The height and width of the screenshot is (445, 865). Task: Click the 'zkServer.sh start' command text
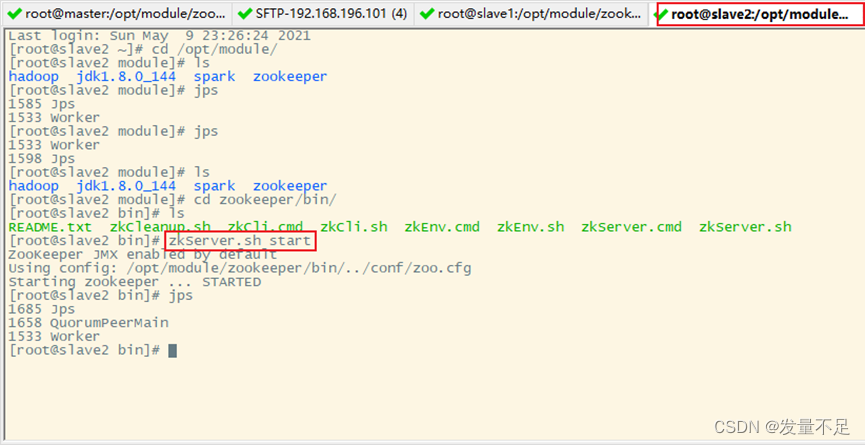[x=240, y=241]
